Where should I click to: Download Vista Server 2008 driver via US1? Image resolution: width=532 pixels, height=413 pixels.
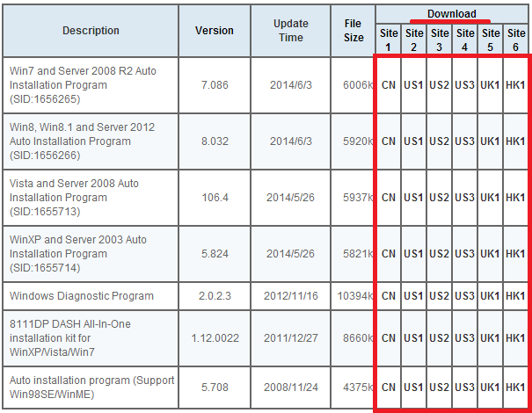click(x=413, y=198)
